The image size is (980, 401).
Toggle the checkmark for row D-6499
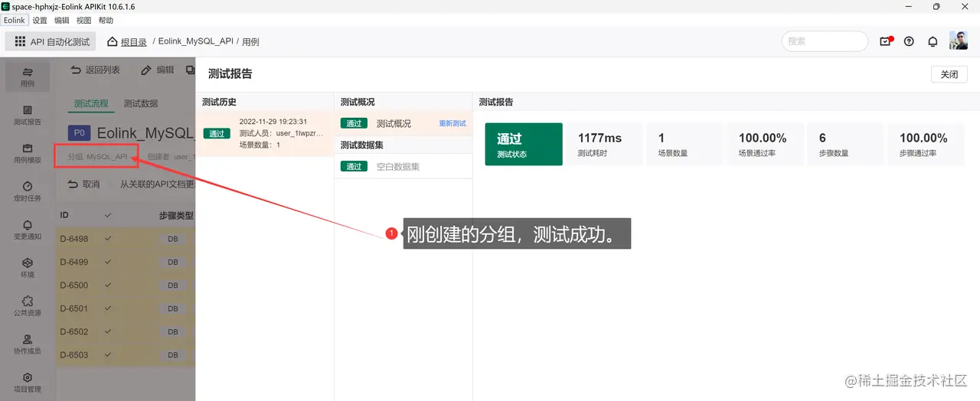point(108,262)
